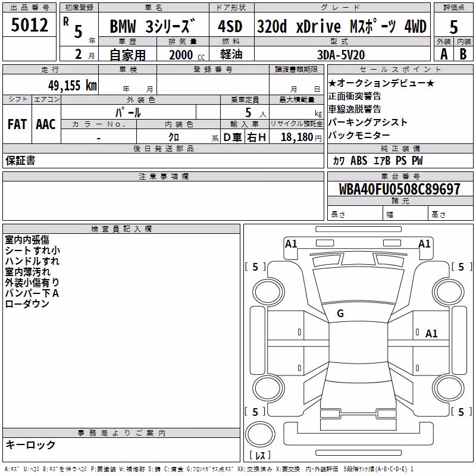This screenshot has height=476, width=476.
Task: Click the door type value 4SD
Action: [230, 26]
